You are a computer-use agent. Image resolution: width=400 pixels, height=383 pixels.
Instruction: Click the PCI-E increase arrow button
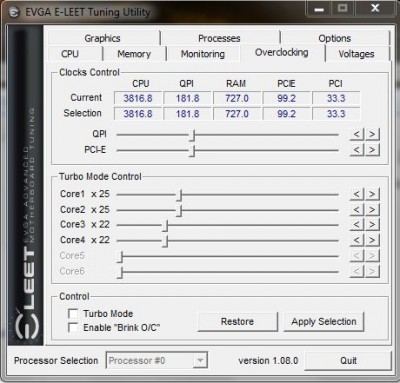372,150
